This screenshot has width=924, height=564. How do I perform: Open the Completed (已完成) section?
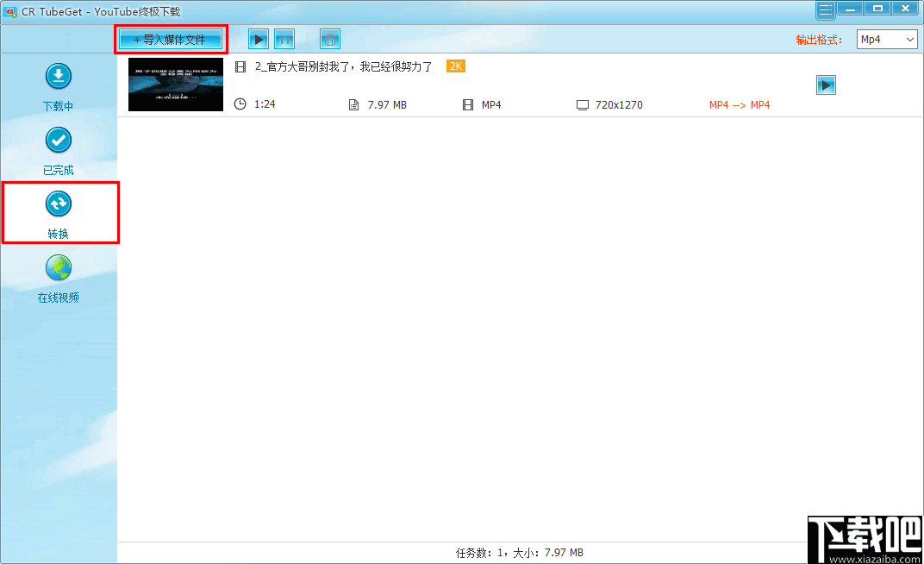pos(59,152)
